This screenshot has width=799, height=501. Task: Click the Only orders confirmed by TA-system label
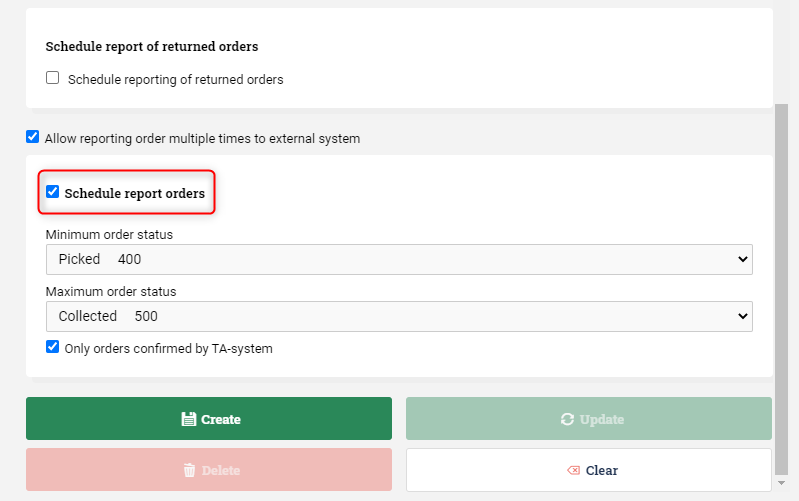pos(168,349)
